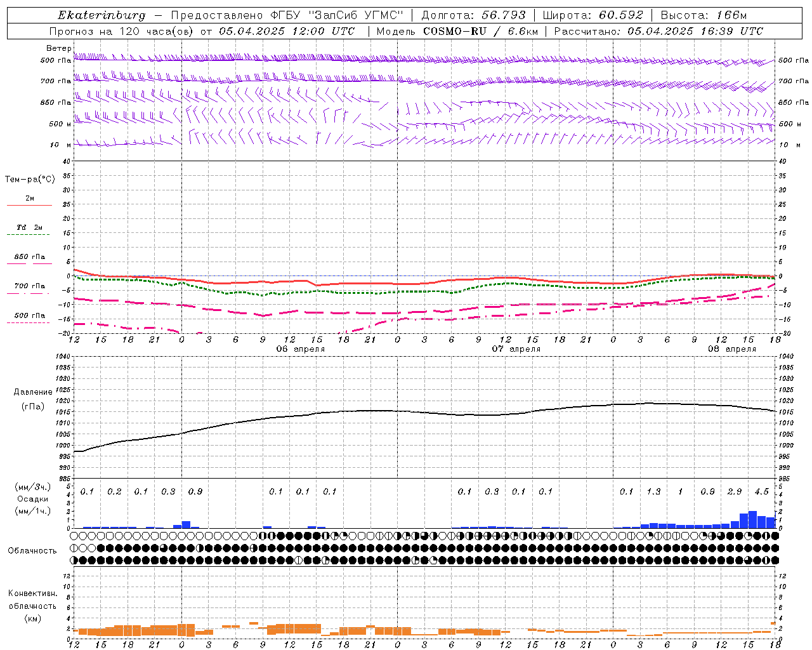Click the '(мм/1ч.)' precipitation unit label
The width and height of the screenshot is (812, 650).
[x=32, y=511]
